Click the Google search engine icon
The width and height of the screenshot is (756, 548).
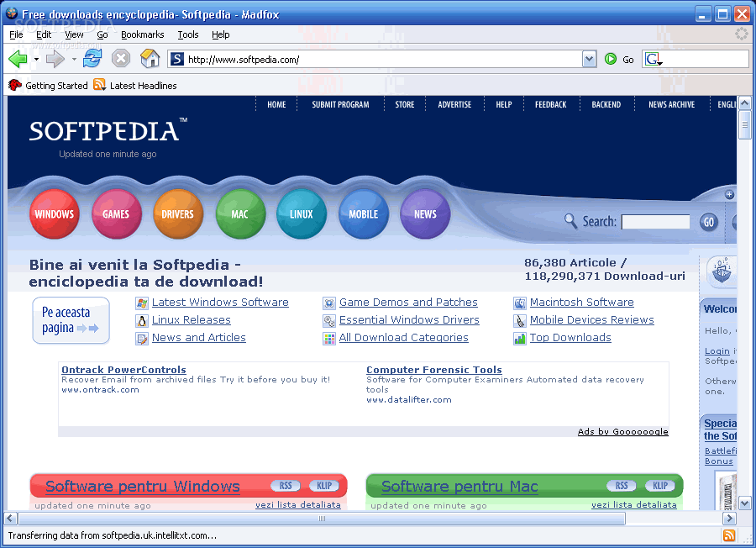coord(653,59)
